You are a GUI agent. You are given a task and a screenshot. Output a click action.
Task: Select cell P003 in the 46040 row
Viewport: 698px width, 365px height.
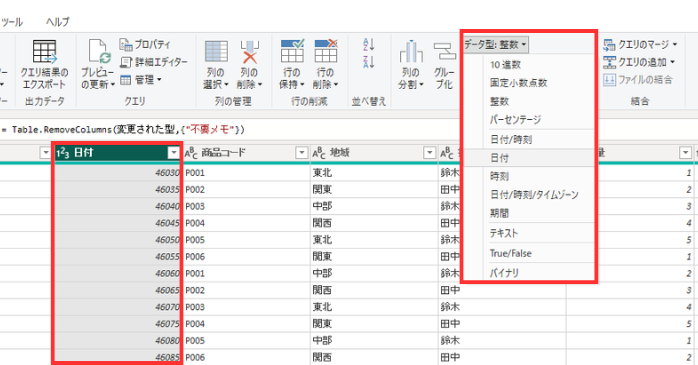246,207
